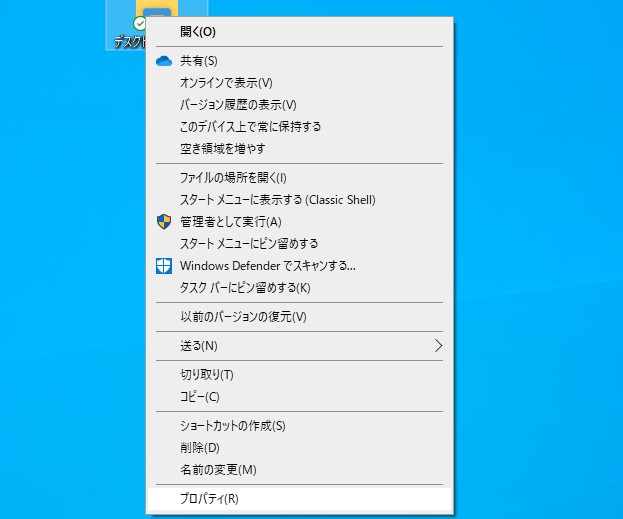Choose コピー(C) to copy the item
This screenshot has height=519, width=623.
199,397
